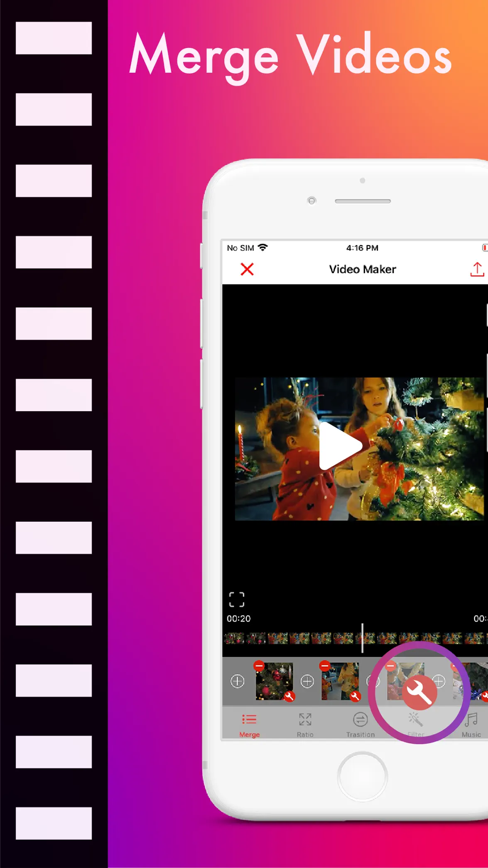The image size is (488, 868).
Task: Toggle fullscreen preview icon
Action: pos(237,599)
